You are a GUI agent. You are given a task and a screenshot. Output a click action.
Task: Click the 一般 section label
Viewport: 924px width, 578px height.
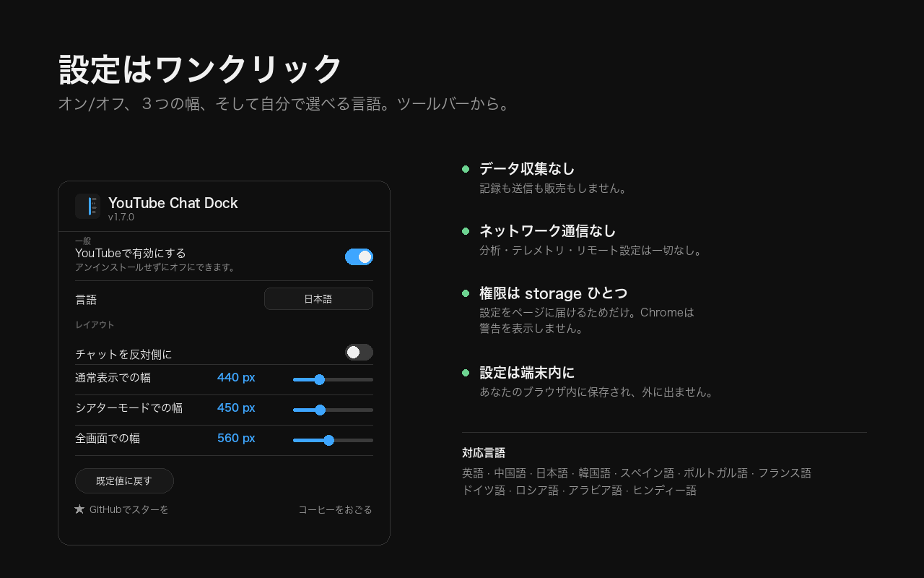click(x=83, y=241)
